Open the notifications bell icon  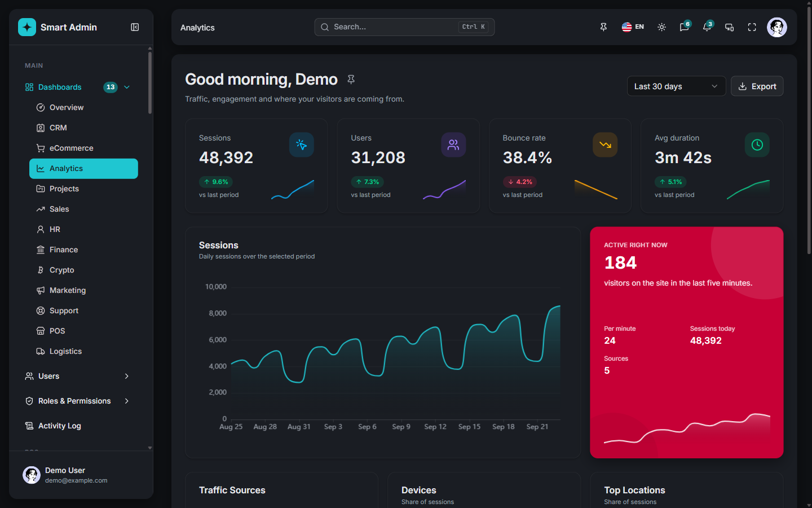(x=707, y=27)
